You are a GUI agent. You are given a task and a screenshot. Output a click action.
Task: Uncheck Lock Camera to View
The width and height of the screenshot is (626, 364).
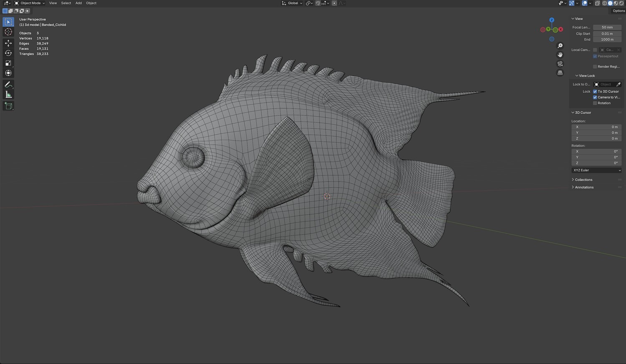click(x=595, y=98)
